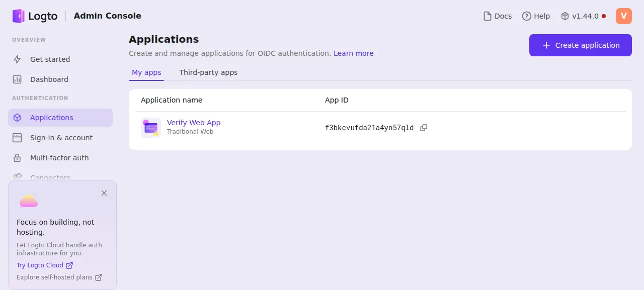
Task: Click the Get started lightning icon
Action: 17,59
